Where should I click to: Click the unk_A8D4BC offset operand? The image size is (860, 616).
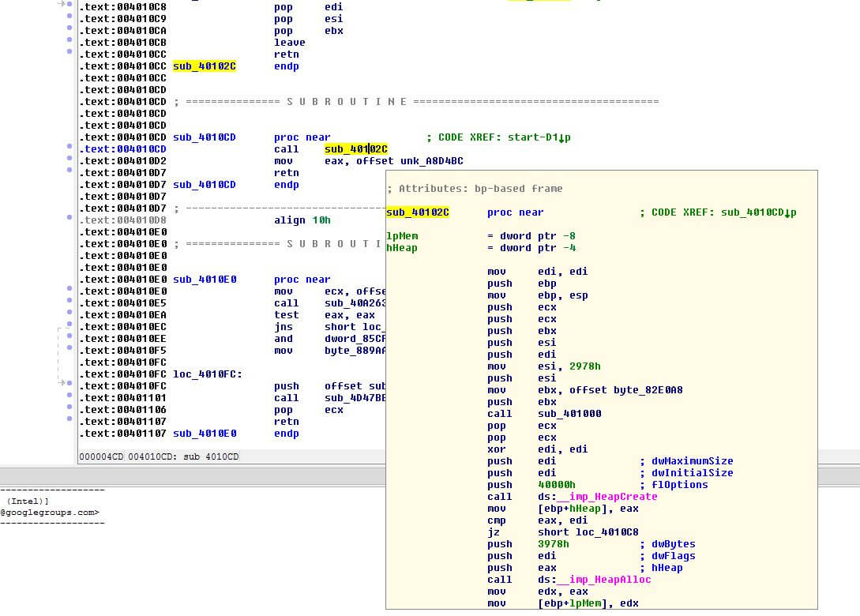(432, 161)
